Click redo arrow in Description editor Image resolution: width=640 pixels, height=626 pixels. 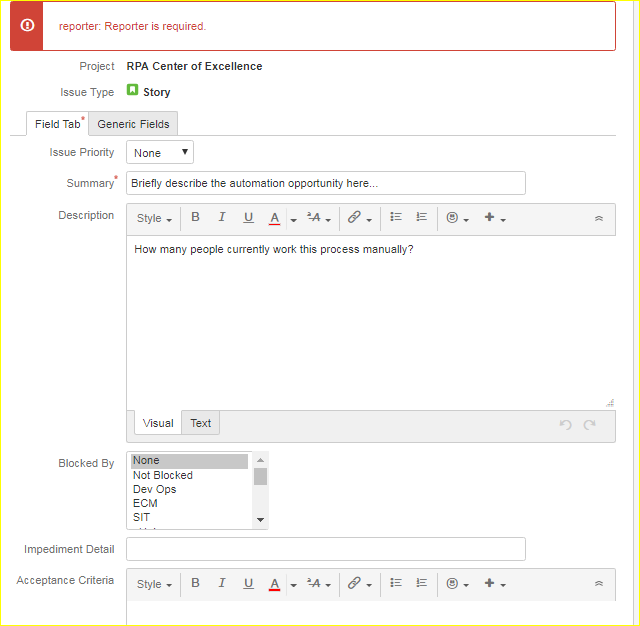tap(589, 424)
